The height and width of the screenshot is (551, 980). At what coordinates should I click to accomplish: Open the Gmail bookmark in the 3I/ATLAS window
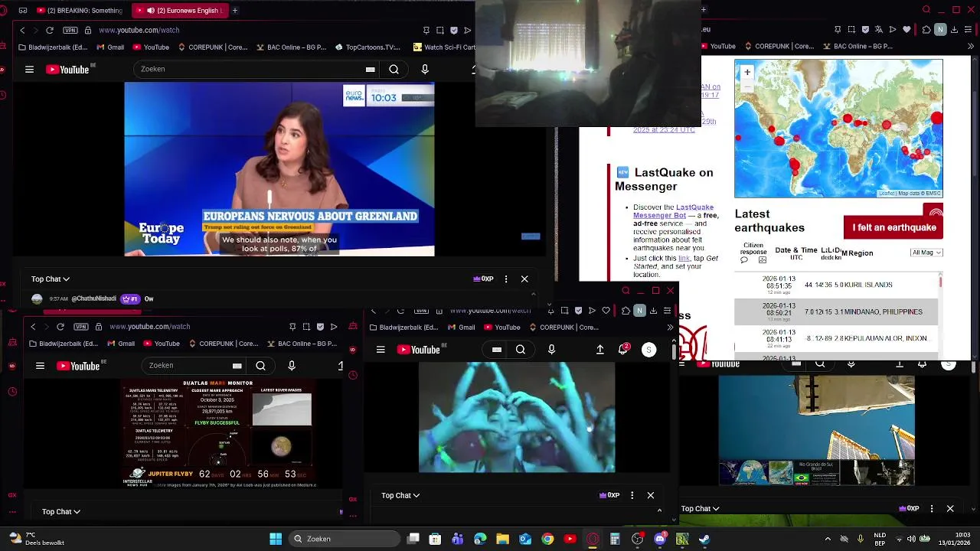click(120, 344)
